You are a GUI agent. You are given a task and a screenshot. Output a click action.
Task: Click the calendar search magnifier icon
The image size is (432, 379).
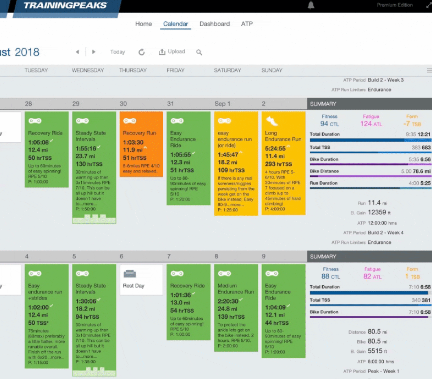tap(199, 52)
